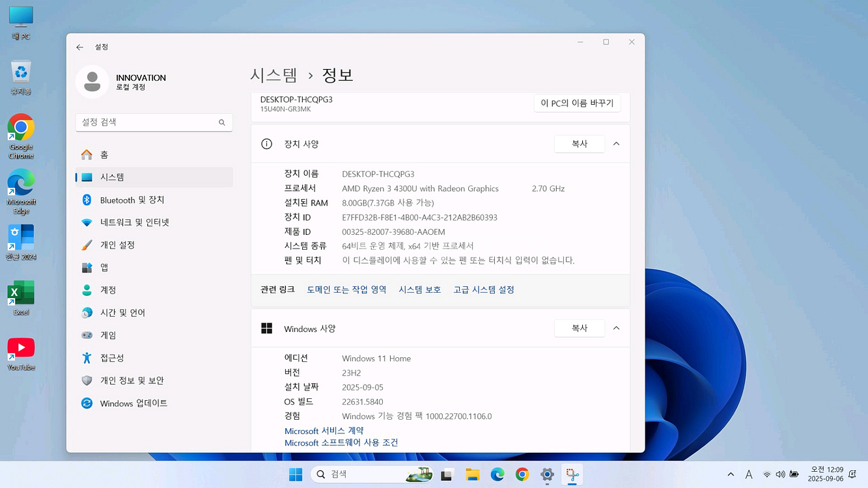Open File Explorer from the taskbar
This screenshot has width=868, height=488.
click(x=472, y=474)
